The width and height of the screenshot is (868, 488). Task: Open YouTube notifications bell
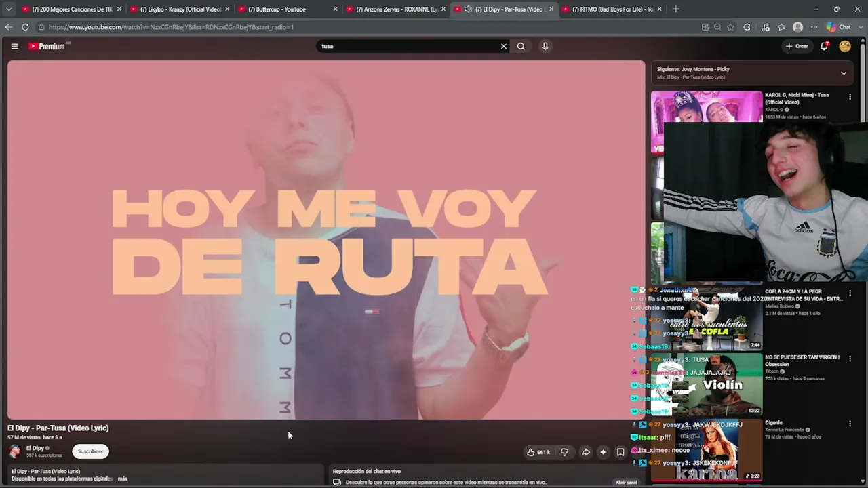pos(825,46)
